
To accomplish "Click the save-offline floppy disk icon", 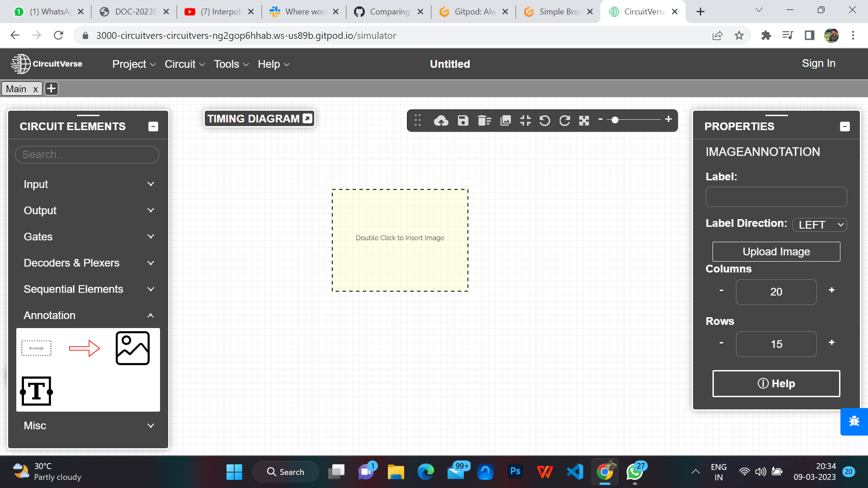I will [463, 121].
